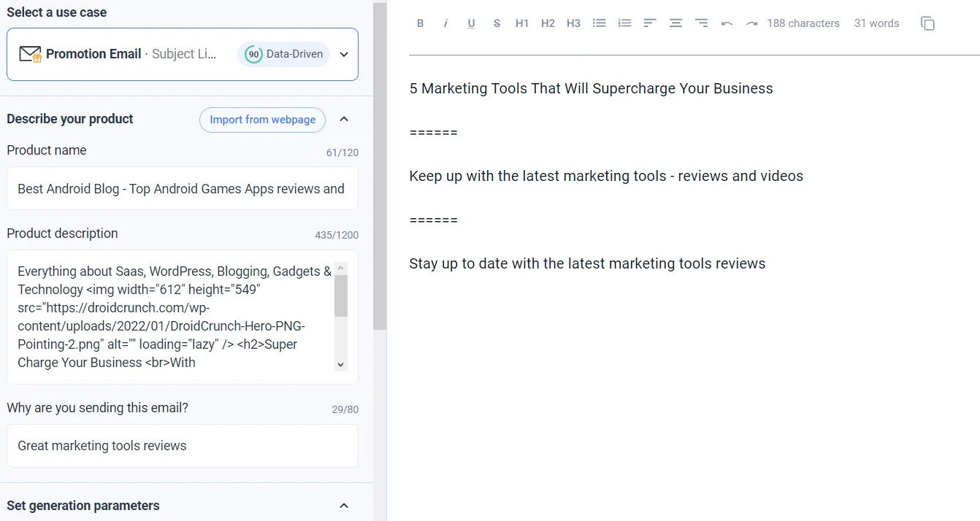Click the first '======' separator line
980x521 pixels.
(434, 132)
